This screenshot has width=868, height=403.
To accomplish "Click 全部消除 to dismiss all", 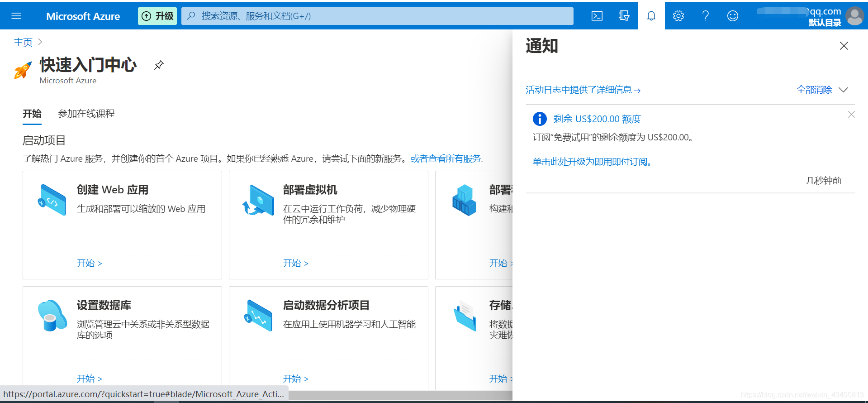I will [814, 90].
